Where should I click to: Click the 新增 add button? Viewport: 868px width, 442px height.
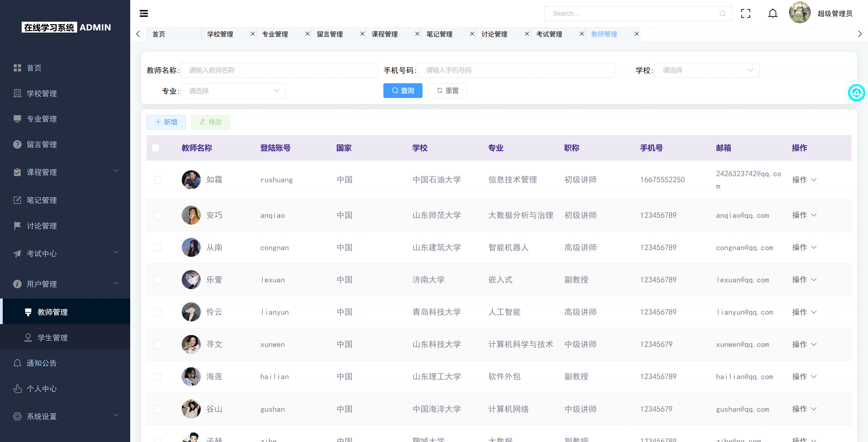click(x=166, y=122)
